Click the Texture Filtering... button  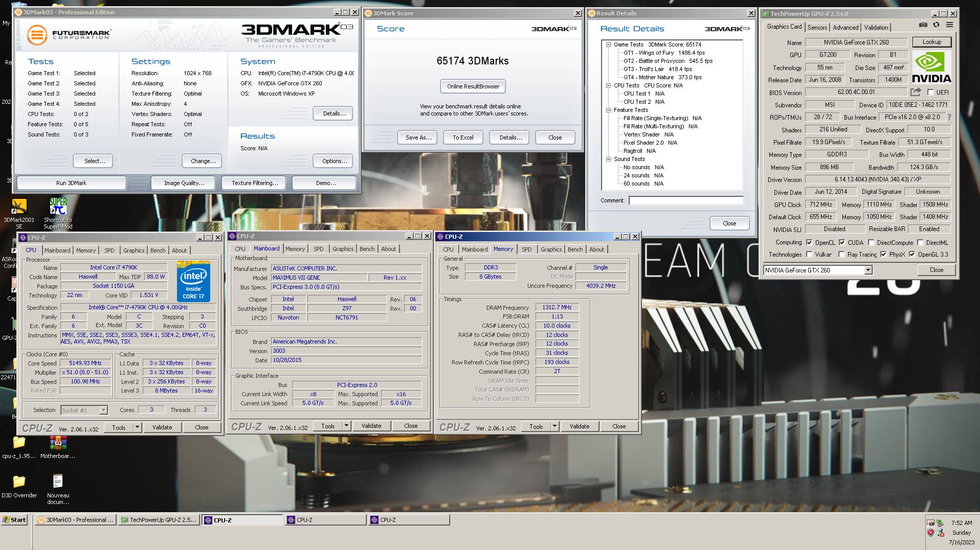255,183
